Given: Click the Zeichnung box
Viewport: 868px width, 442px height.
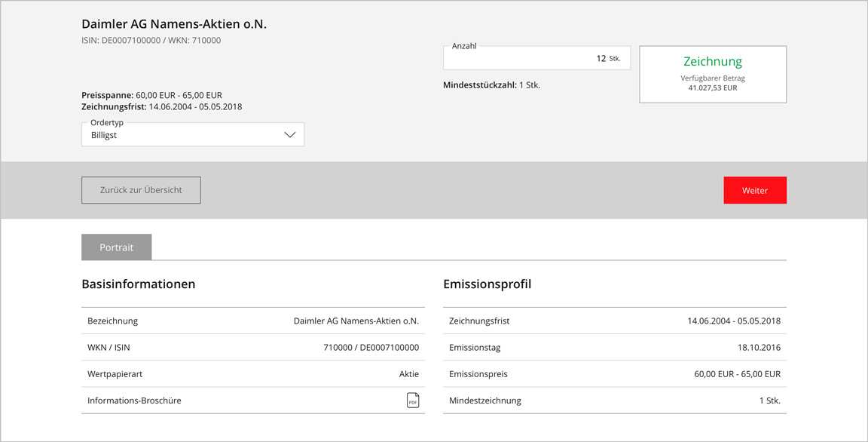Looking at the screenshot, I should pos(713,74).
